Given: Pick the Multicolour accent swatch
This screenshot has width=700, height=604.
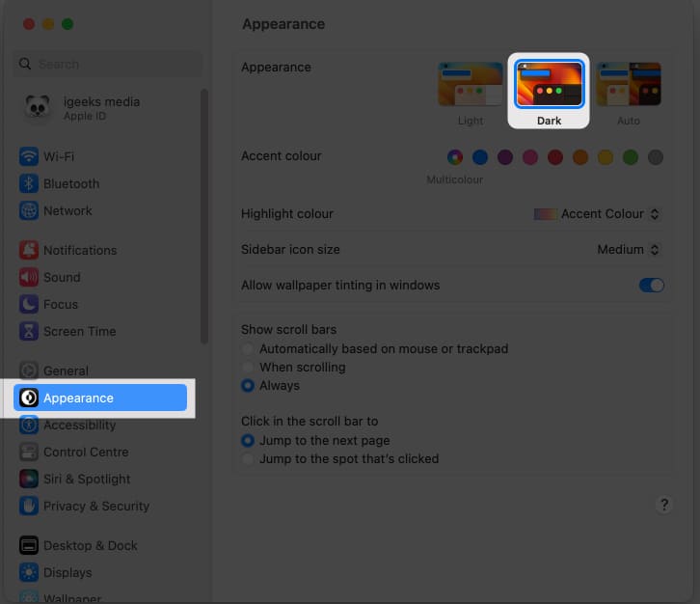Looking at the screenshot, I should [455, 157].
